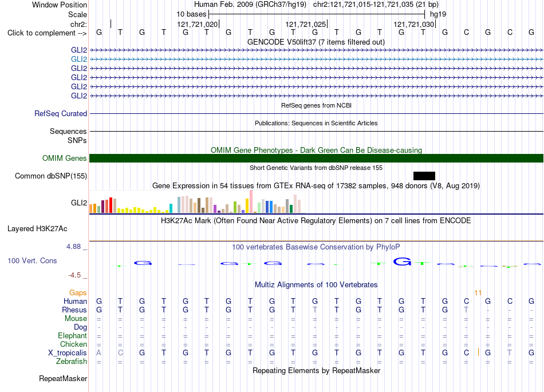Screen dimensions: 544x392
Task: Click 'Multiz Alignments of 100 Vertebrates' title
Action: [316, 285]
